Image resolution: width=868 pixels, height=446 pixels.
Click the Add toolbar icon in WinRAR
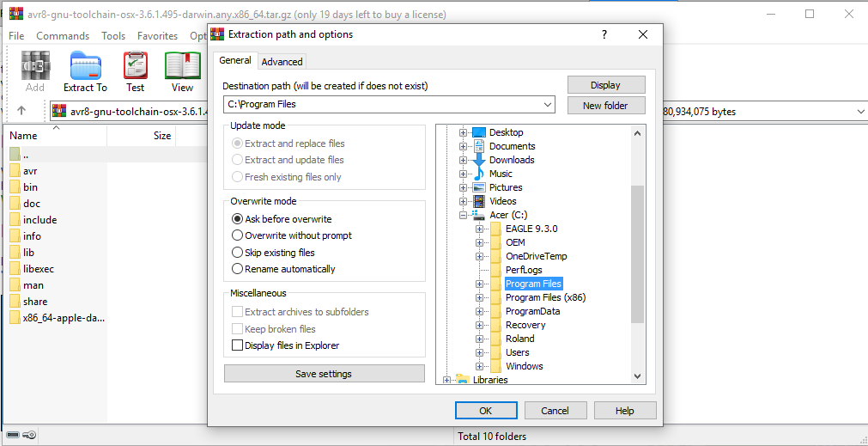coord(35,71)
